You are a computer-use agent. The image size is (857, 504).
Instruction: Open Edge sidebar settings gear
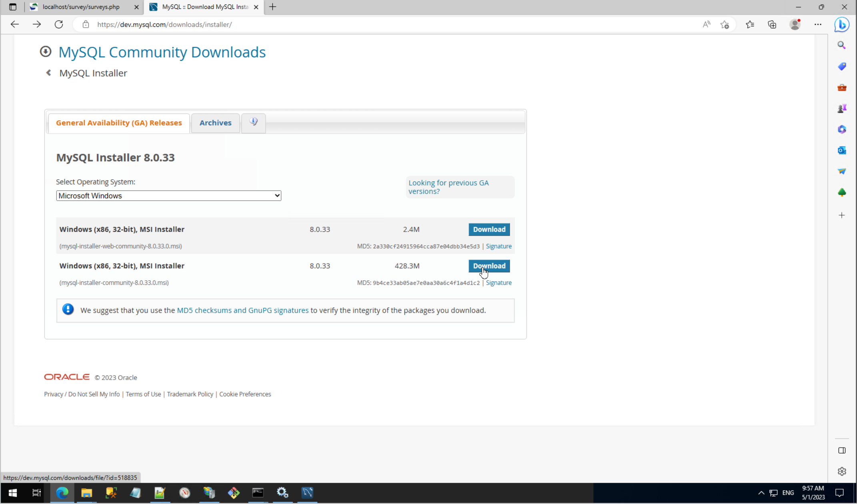point(842,471)
